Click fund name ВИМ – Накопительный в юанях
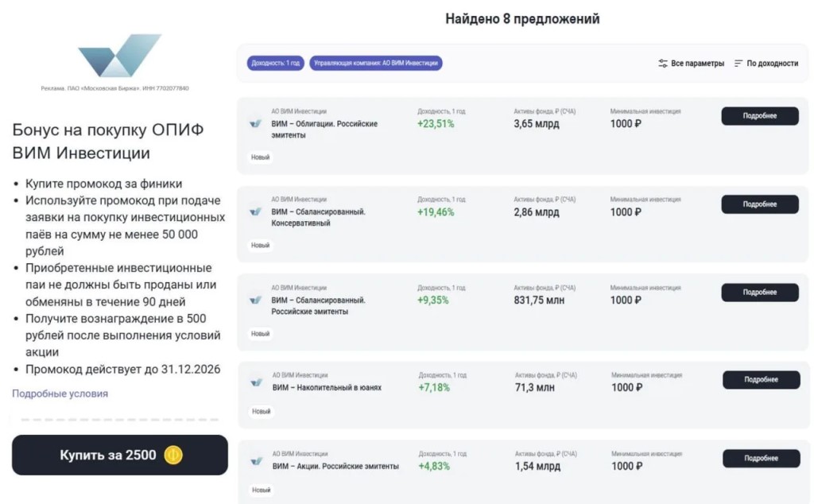 tap(327, 387)
